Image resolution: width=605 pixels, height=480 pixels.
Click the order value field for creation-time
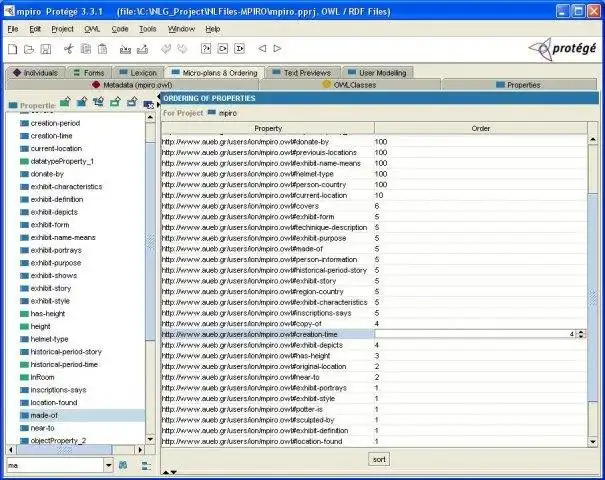point(476,334)
